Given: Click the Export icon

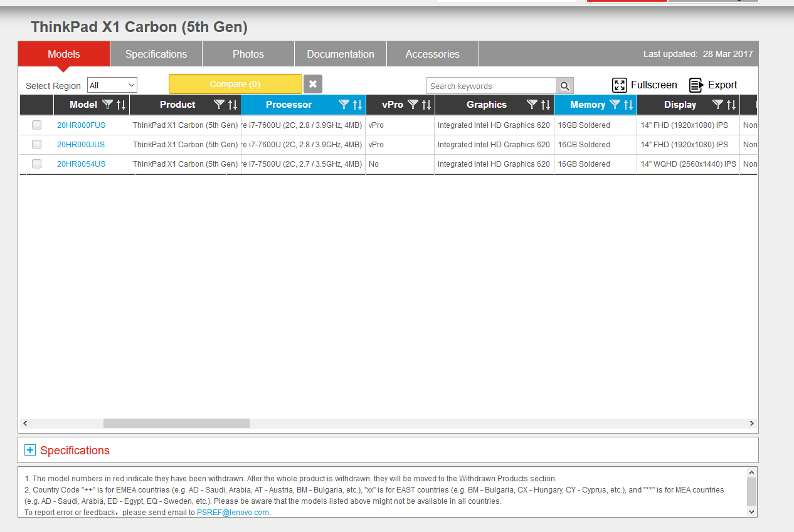Looking at the screenshot, I should point(696,85).
